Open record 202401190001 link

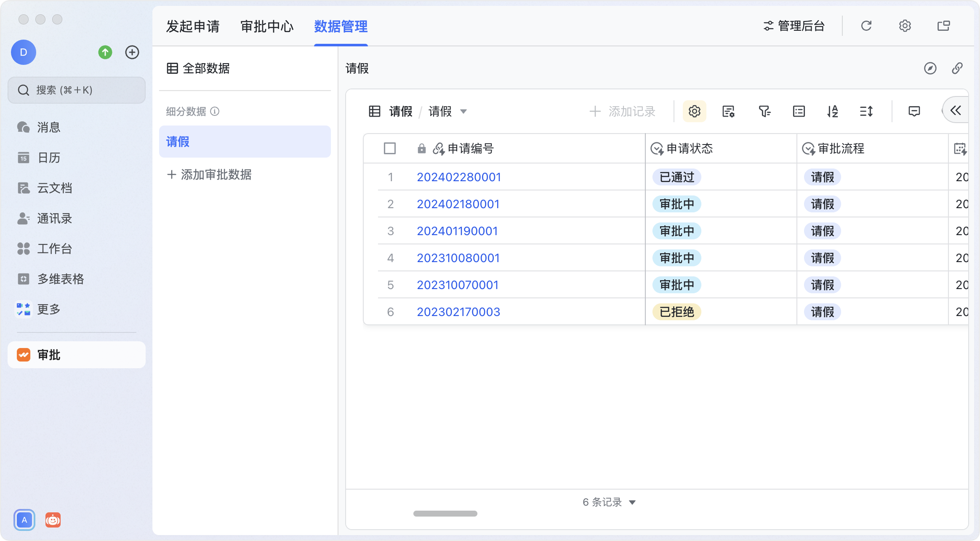[457, 231]
